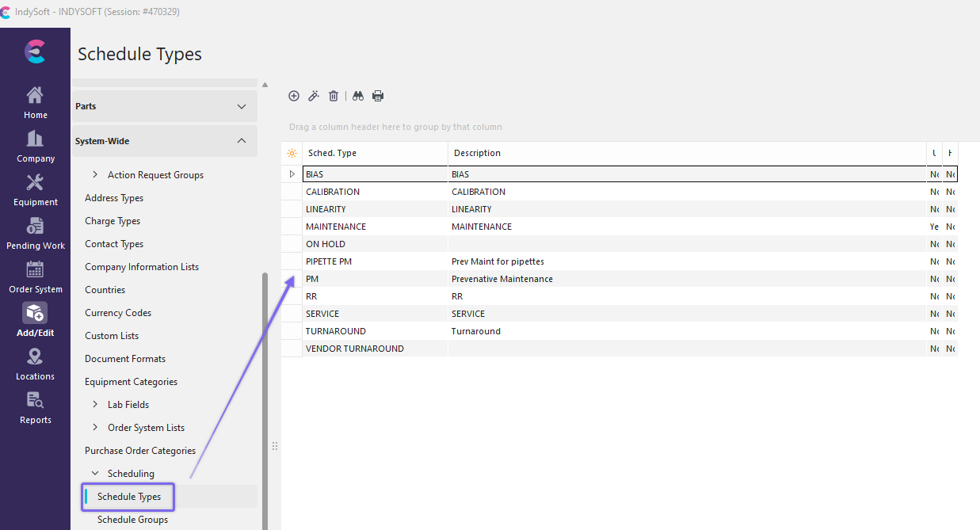Open Currency Codes list item
Image resolution: width=980 pixels, height=530 pixels.
coord(118,313)
